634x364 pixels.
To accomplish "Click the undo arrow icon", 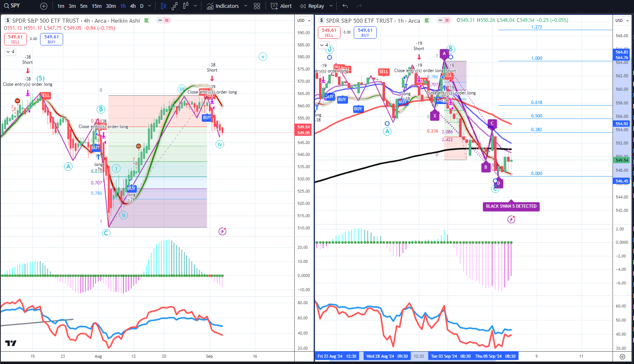I will [x=345, y=6].
